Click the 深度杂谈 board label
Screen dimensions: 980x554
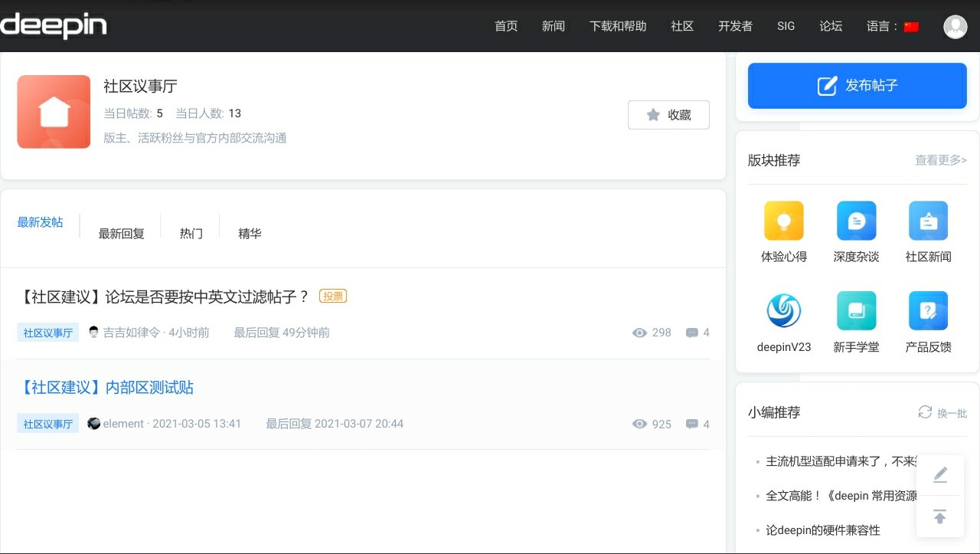pos(856,257)
